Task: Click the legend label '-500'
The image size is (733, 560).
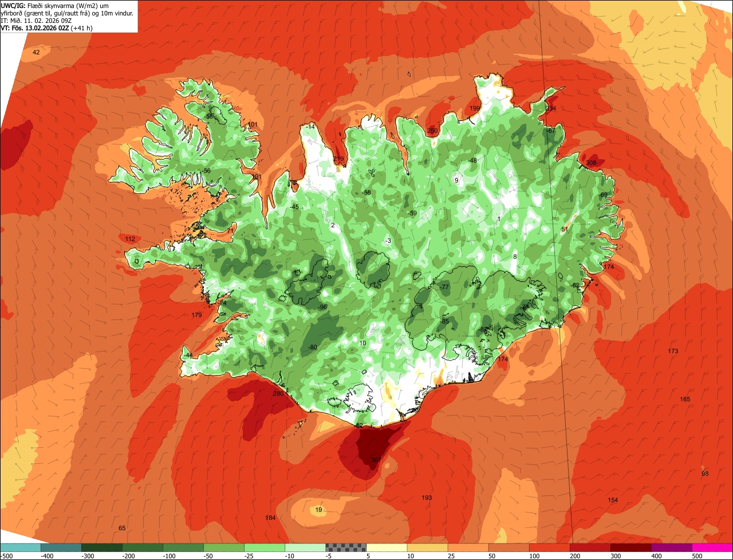Action: tap(6, 556)
